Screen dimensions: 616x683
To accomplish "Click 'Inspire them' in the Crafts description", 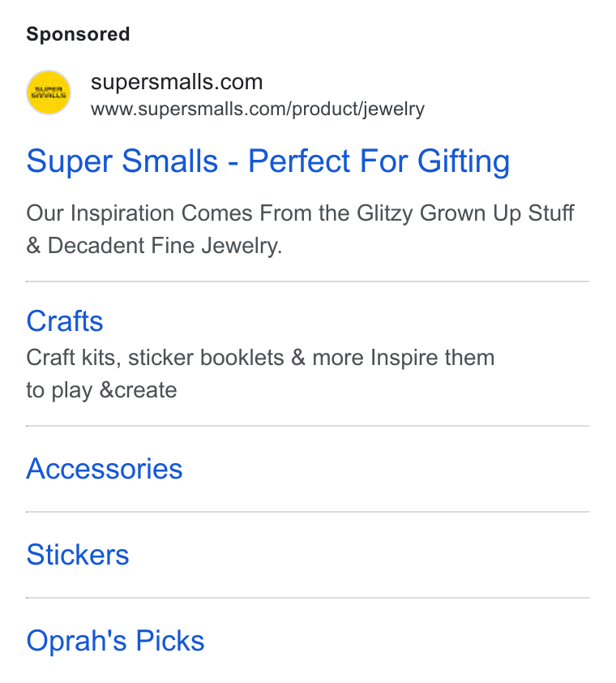I will click(x=433, y=358).
